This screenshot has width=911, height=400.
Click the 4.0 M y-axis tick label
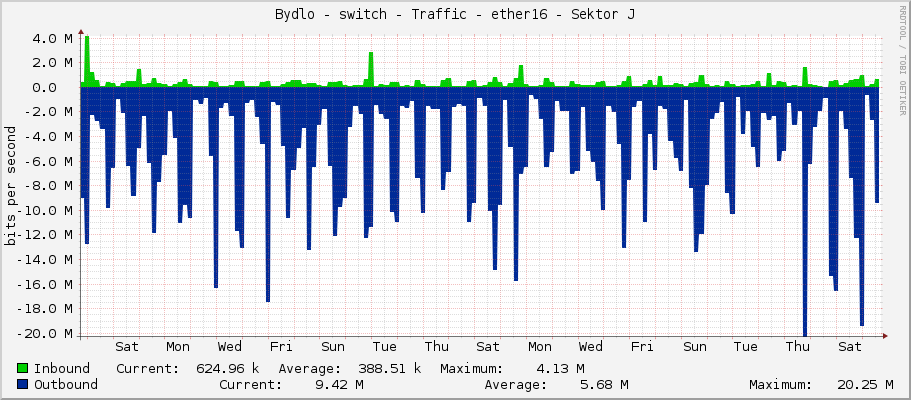51,38
